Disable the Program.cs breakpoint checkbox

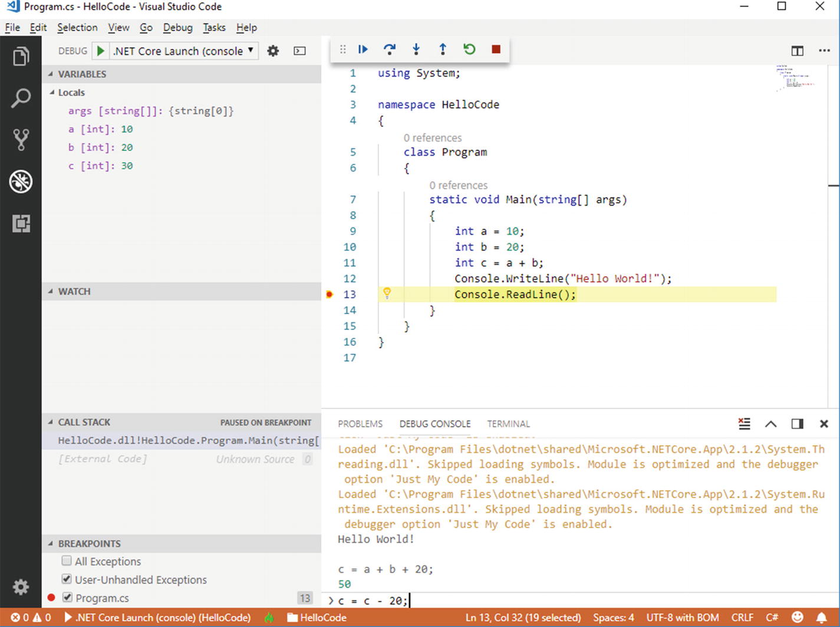pos(67,598)
